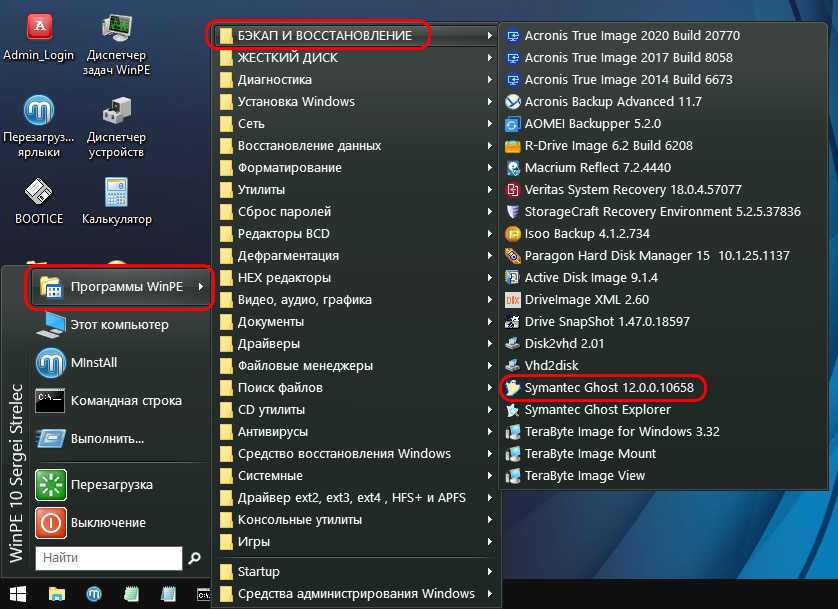838x609 pixels.
Task: Open Средства администрирования Windows folder
Action: pyautogui.click(x=356, y=594)
